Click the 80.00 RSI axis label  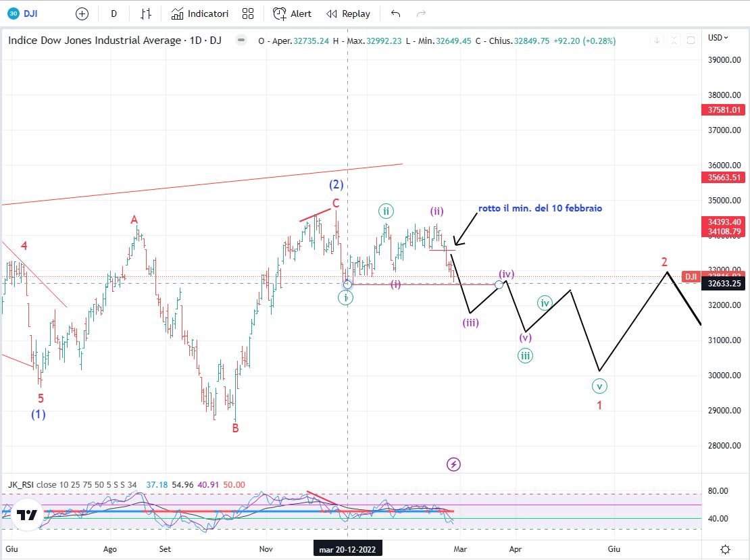pos(718,490)
